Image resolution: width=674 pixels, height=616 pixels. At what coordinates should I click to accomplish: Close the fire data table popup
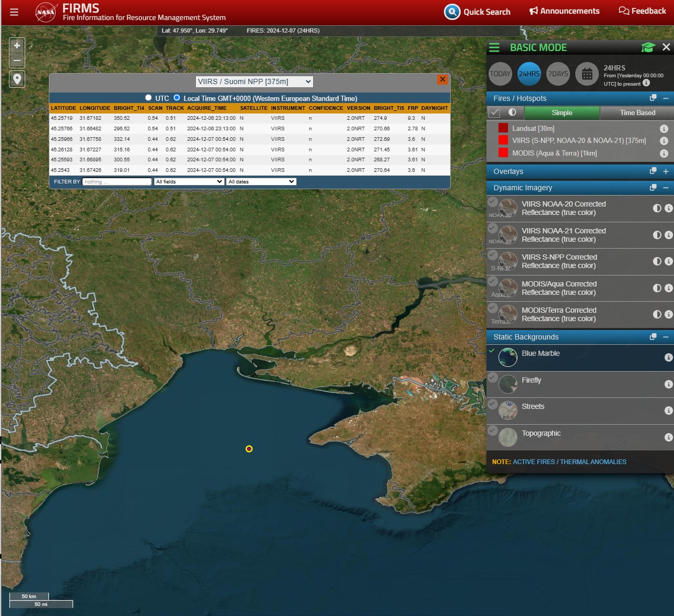pos(442,79)
